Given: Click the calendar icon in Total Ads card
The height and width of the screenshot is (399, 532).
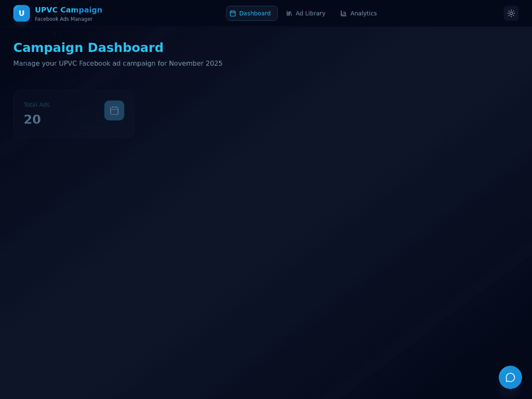Looking at the screenshot, I should click(114, 111).
